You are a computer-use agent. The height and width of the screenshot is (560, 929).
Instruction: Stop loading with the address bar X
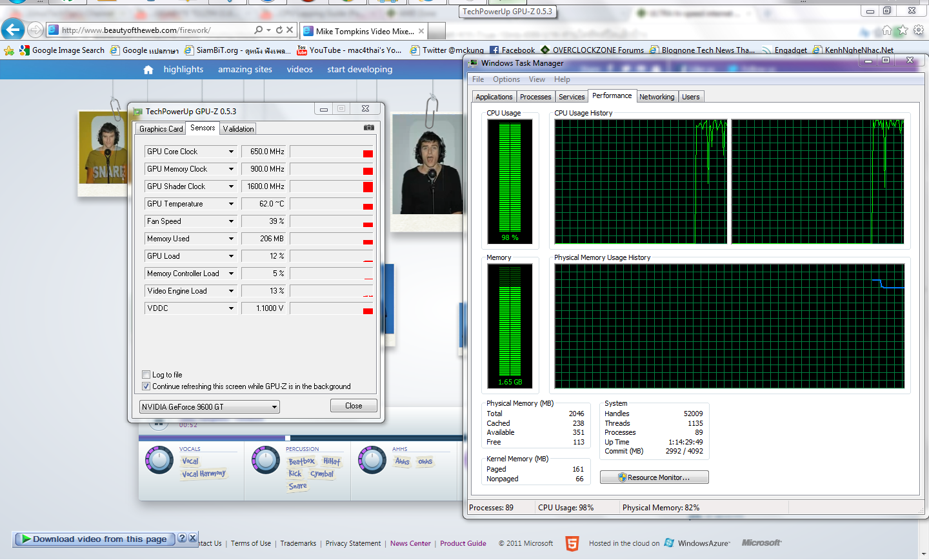tap(290, 30)
